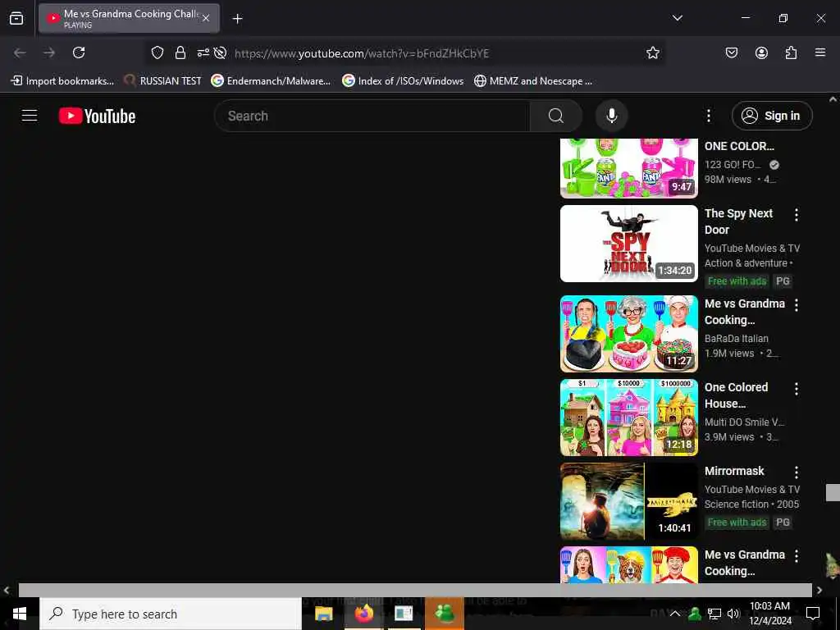The width and height of the screenshot is (840, 630).
Task: Open RUSSIAN TEST bookmark
Action: pyautogui.click(x=162, y=81)
